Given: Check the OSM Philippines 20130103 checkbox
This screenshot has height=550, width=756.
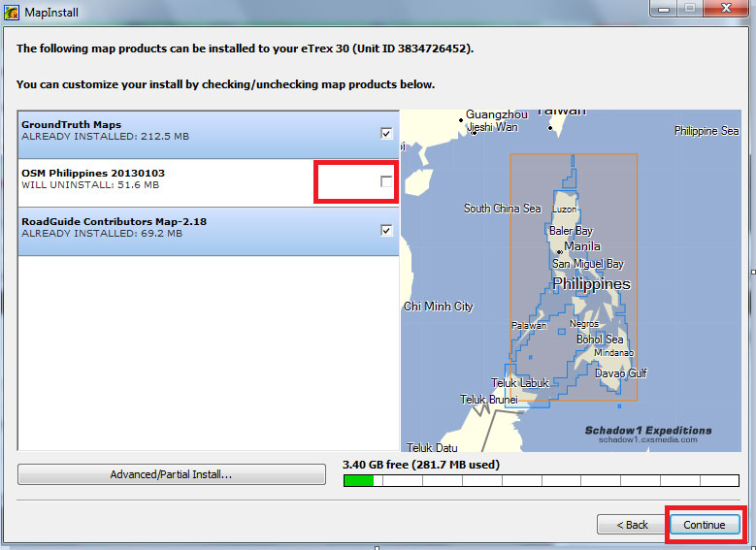Looking at the screenshot, I should [386, 181].
